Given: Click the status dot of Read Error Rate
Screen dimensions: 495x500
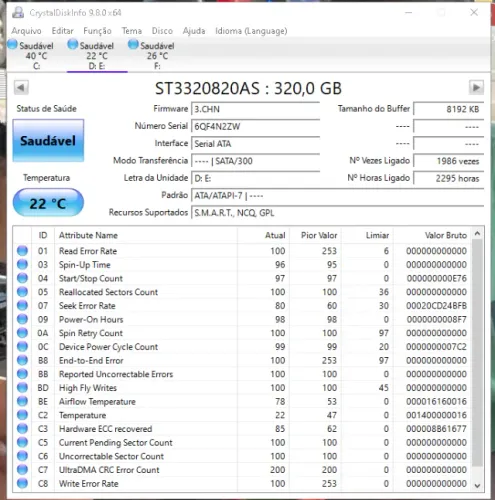Looking at the screenshot, I should click(x=22, y=251).
